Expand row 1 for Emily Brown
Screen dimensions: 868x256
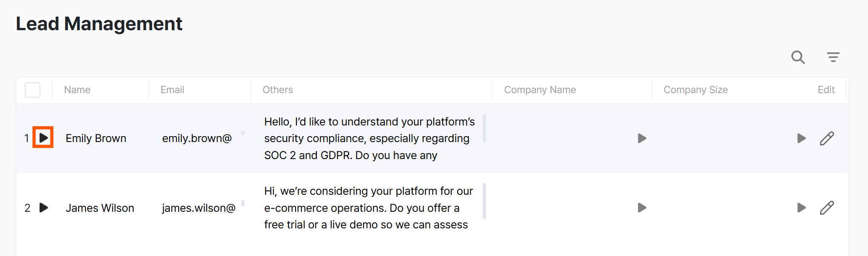click(x=43, y=138)
